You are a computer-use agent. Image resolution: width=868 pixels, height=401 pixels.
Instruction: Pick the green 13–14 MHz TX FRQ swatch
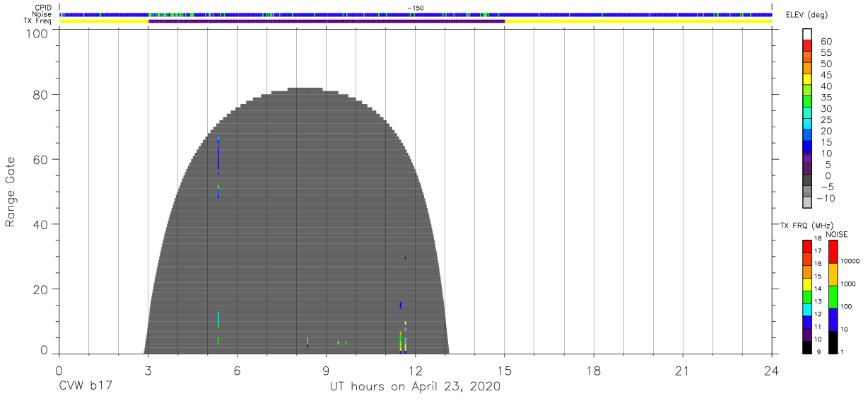click(x=807, y=297)
